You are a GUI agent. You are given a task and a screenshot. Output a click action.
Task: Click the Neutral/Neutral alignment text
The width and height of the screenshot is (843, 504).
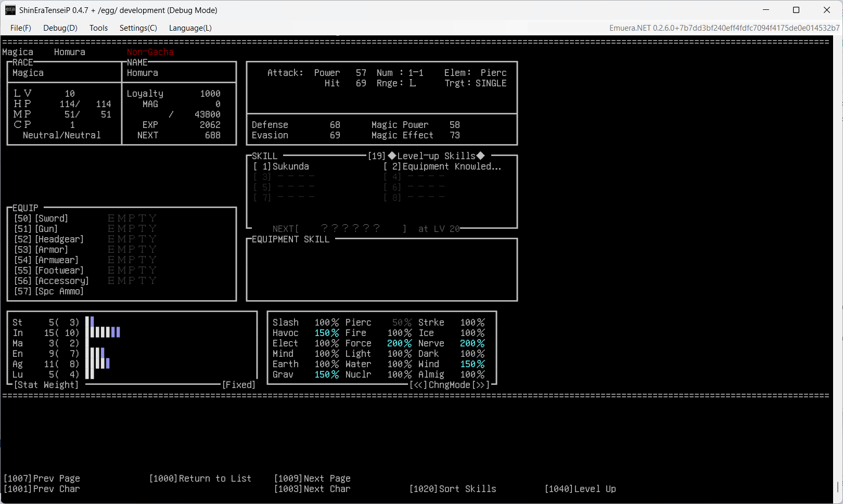(62, 135)
